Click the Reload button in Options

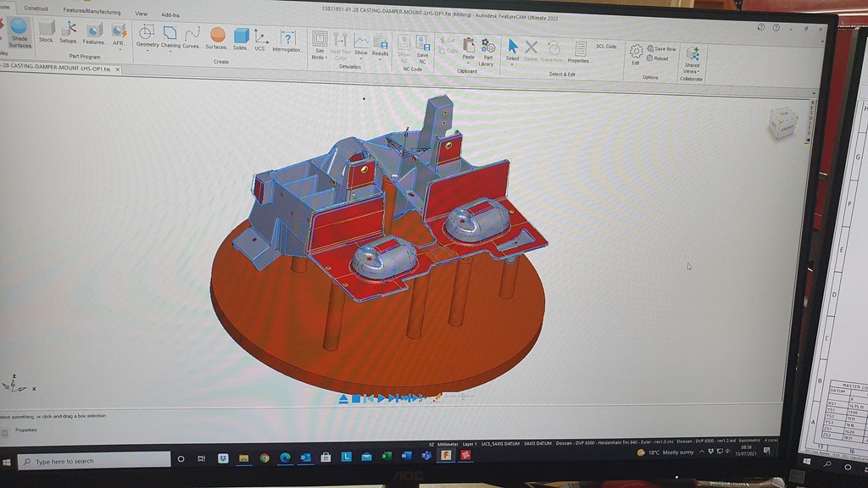658,58
